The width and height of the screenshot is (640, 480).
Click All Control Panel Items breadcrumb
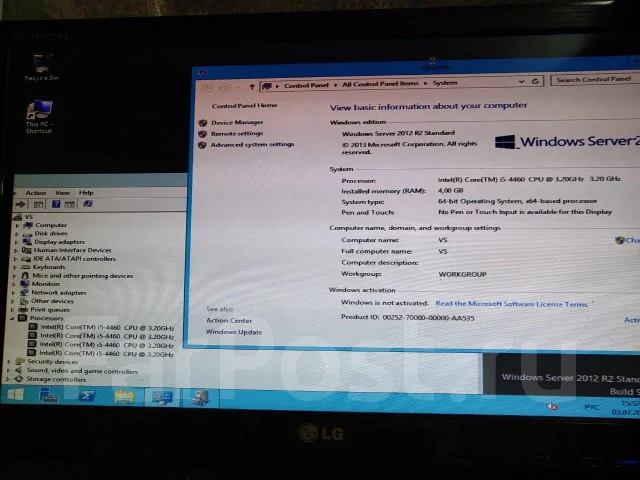click(380, 84)
